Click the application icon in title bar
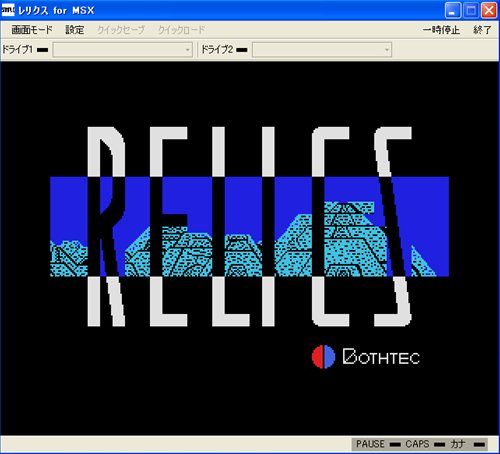Image resolution: width=500 pixels, height=454 pixels. click(8, 10)
